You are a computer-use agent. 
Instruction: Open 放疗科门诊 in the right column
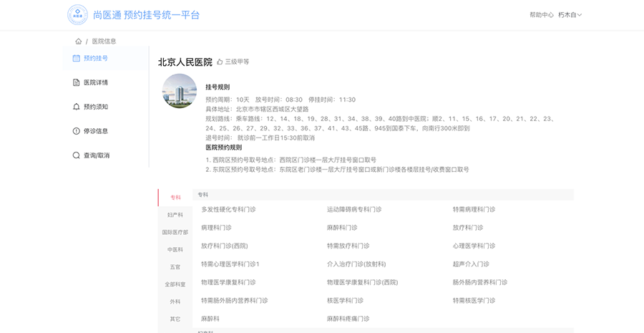point(468,227)
